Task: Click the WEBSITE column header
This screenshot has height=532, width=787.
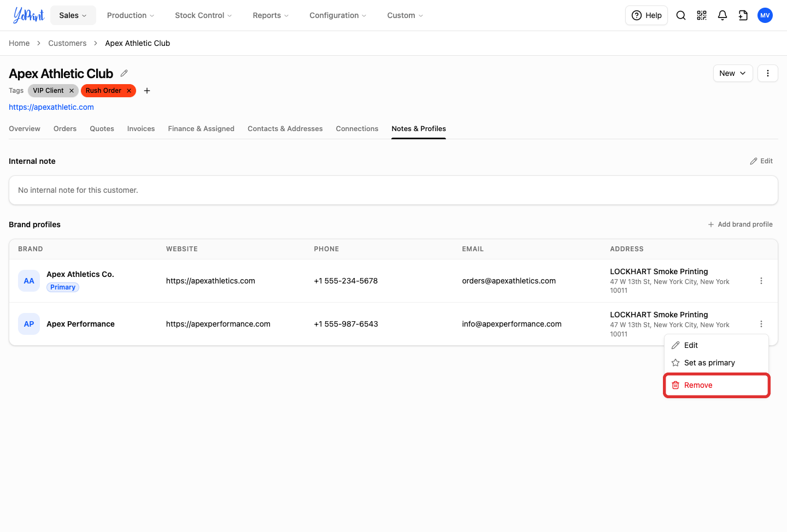Action: point(182,249)
